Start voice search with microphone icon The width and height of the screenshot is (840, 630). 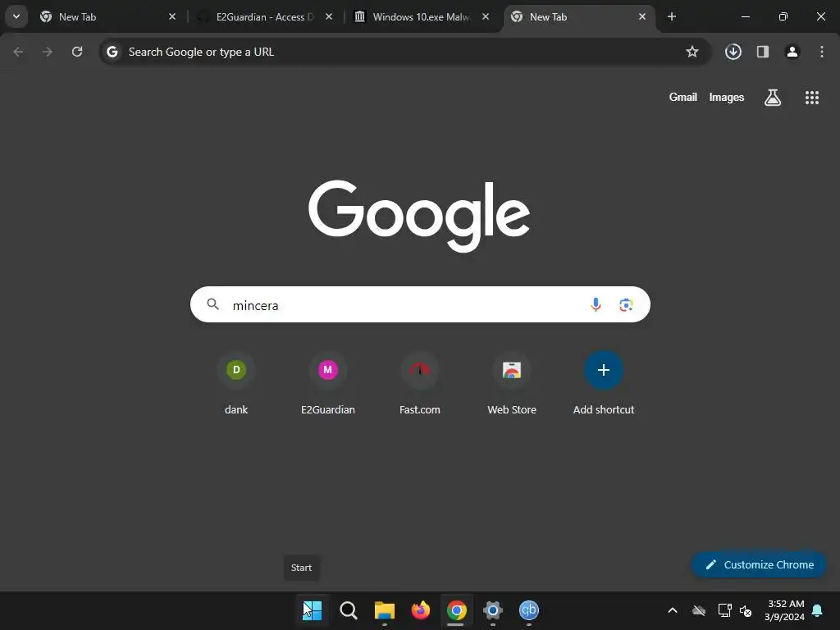click(x=596, y=305)
